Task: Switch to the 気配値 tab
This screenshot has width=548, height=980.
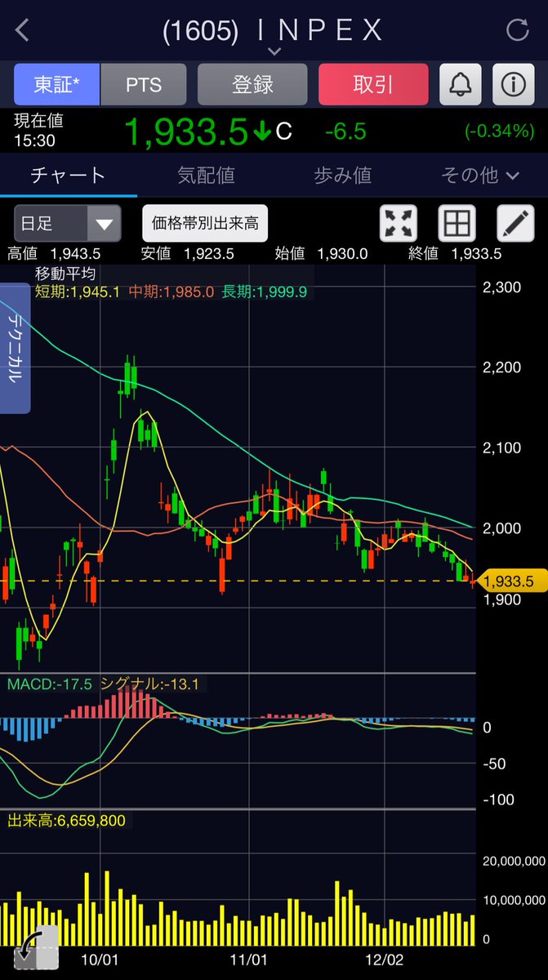Action: (206, 175)
